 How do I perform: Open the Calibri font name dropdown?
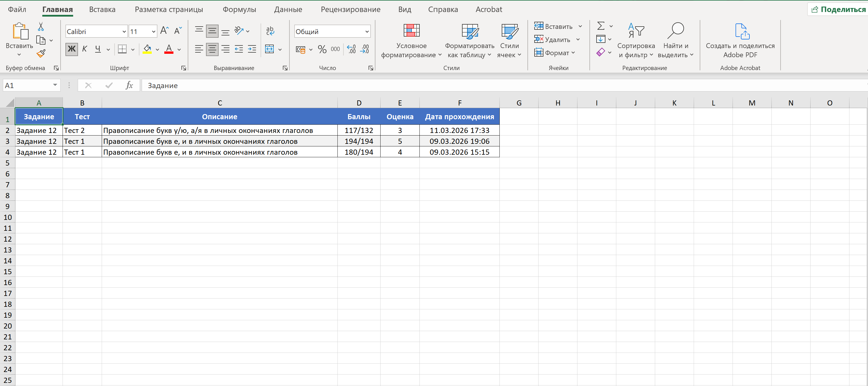[124, 32]
